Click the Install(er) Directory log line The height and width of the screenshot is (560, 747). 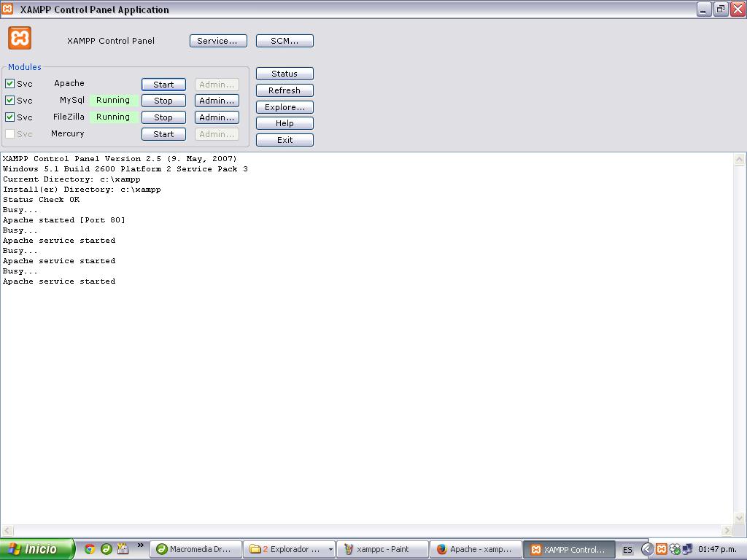[x=82, y=190]
